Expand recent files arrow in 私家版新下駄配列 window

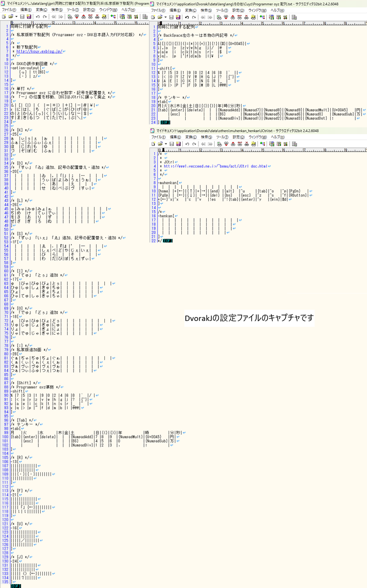tap(16, 17)
